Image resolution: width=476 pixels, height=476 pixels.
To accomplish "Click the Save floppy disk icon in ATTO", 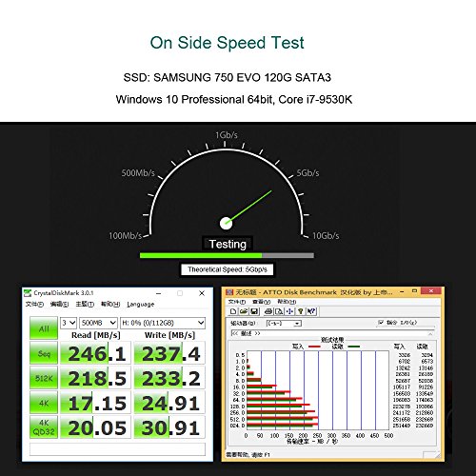I will (x=254, y=311).
